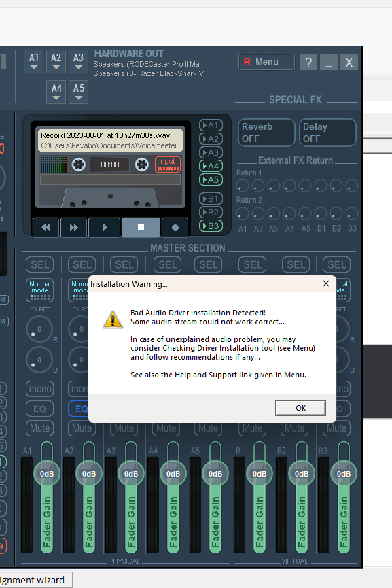This screenshot has width=392, height=588.
Task: Enable the Delay special FX
Action: [x=327, y=133]
